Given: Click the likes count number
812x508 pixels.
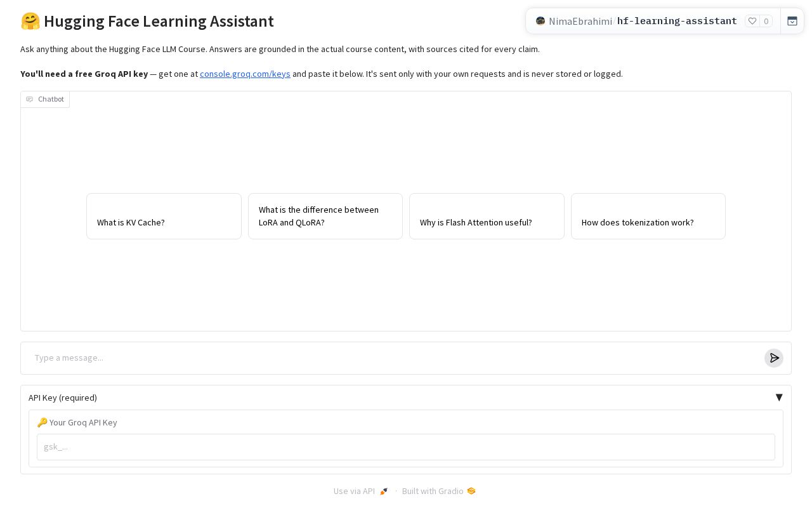Looking at the screenshot, I should tap(766, 21).
